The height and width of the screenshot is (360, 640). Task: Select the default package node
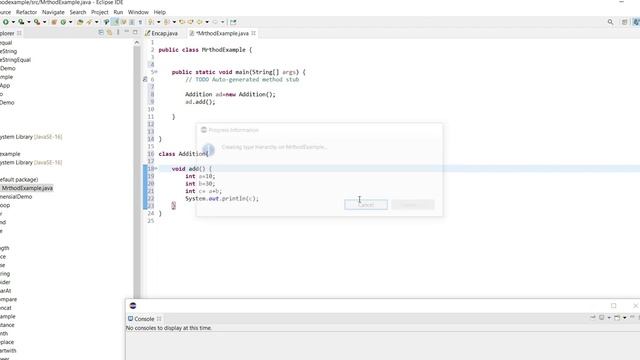(x=19, y=180)
